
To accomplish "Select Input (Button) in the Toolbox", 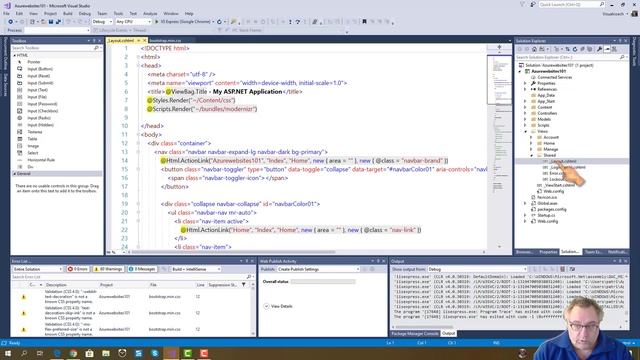I will pos(40,69).
